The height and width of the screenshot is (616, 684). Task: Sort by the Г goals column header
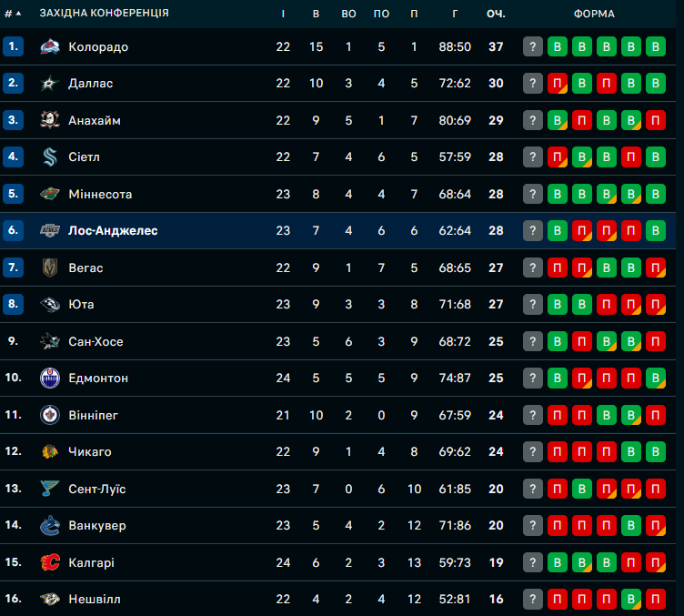click(455, 14)
